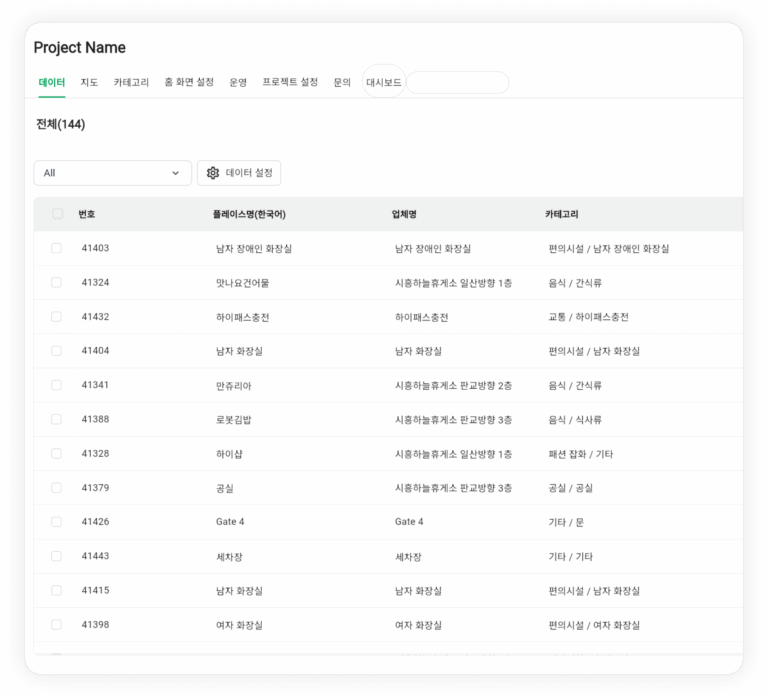Open the 카테고리 tab
Viewport: 768px width, 697px height.
pos(131,82)
